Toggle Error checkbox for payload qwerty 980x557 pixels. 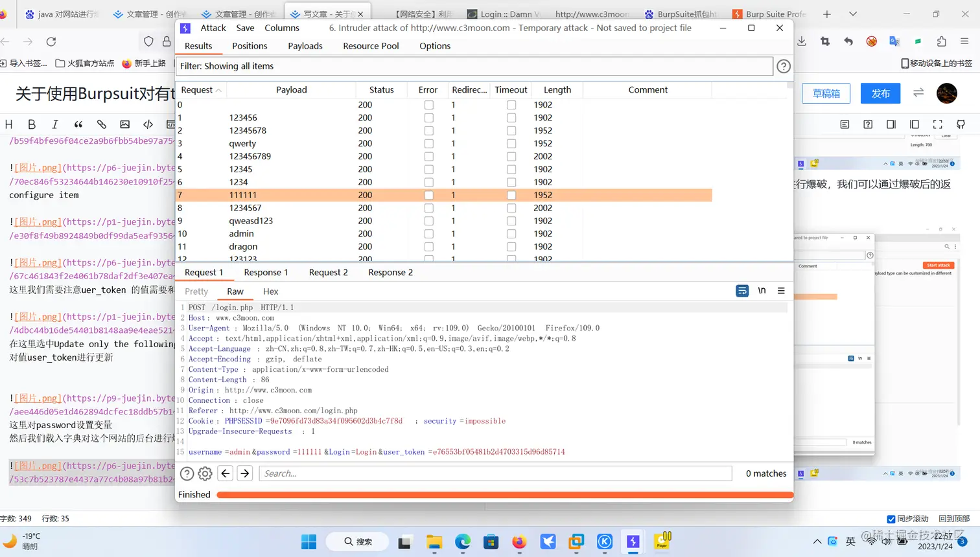428,144
